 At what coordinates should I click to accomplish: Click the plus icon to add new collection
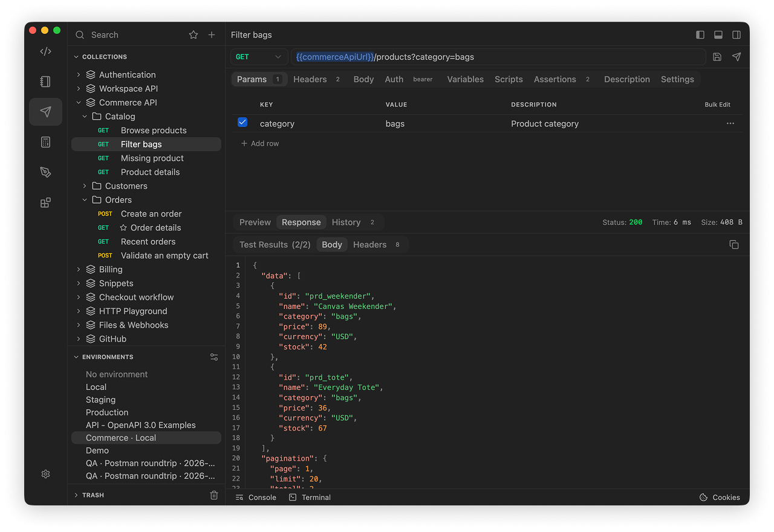coord(212,35)
